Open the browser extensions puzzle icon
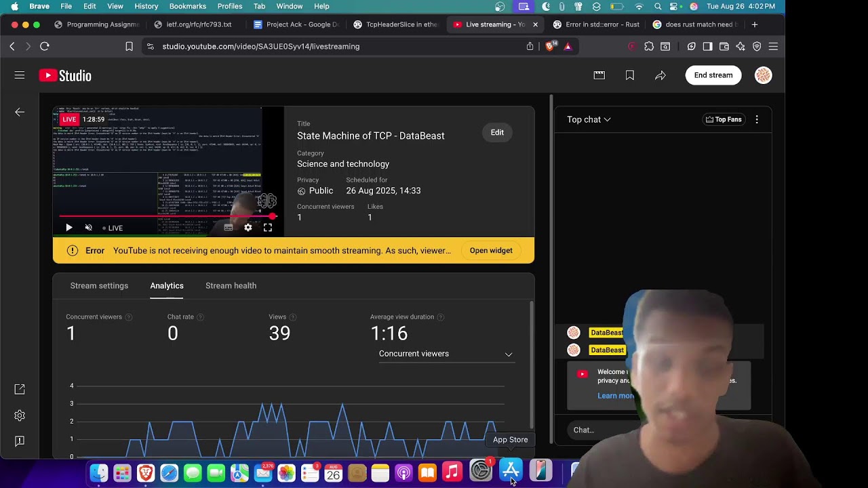The width and height of the screenshot is (868, 488). point(649,46)
